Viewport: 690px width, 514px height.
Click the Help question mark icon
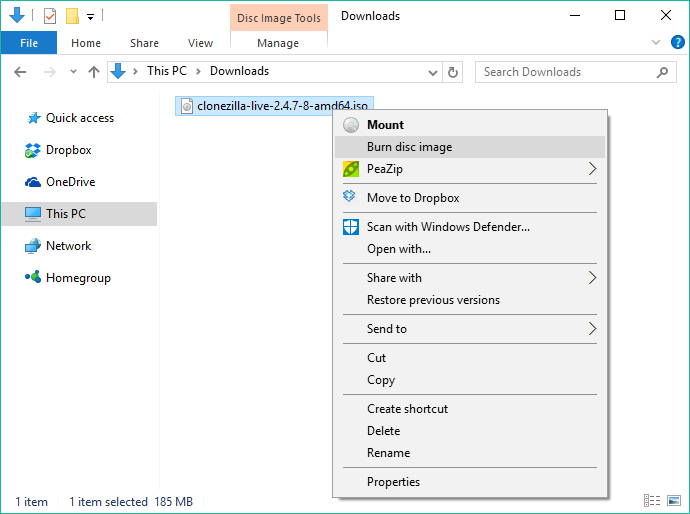pos(677,43)
